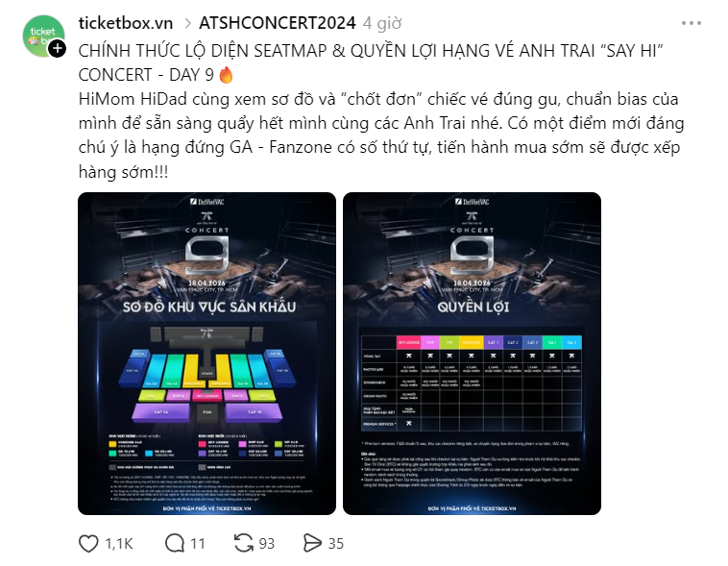Like the post via heart icon
Screen dimensions: 728x566
point(88,543)
